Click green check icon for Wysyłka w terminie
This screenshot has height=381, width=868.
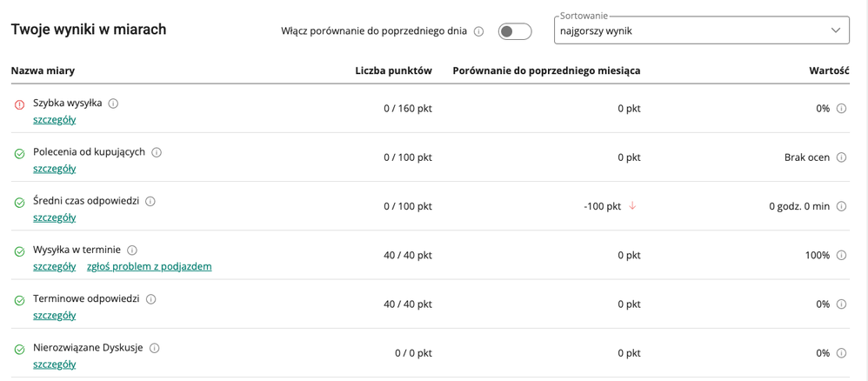pos(19,251)
